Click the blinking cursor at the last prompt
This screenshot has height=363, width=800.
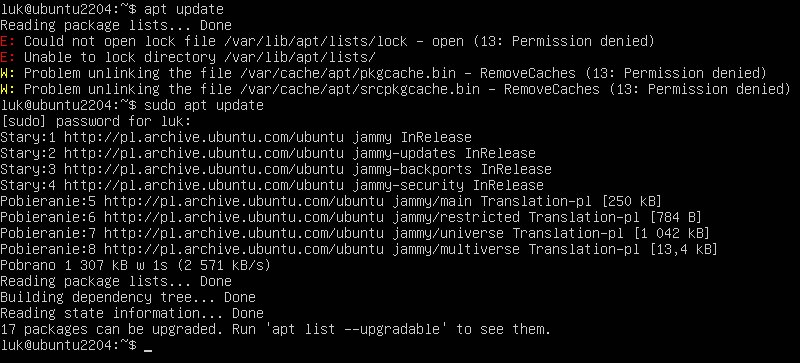pos(148,351)
